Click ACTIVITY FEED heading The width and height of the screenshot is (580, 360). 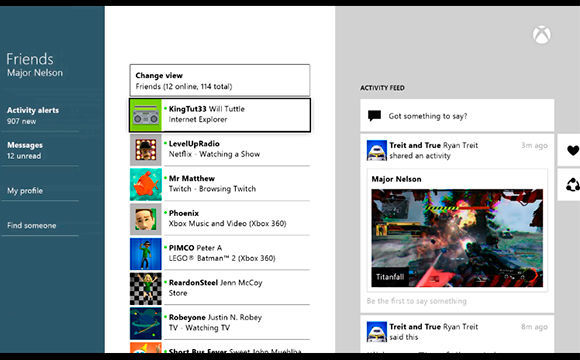pos(382,88)
